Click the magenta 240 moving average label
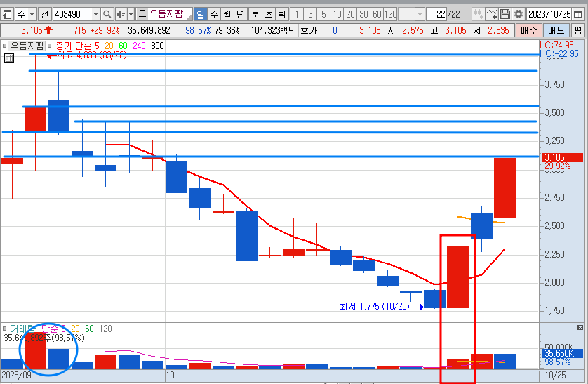The width and height of the screenshot is (588, 384). tap(139, 46)
